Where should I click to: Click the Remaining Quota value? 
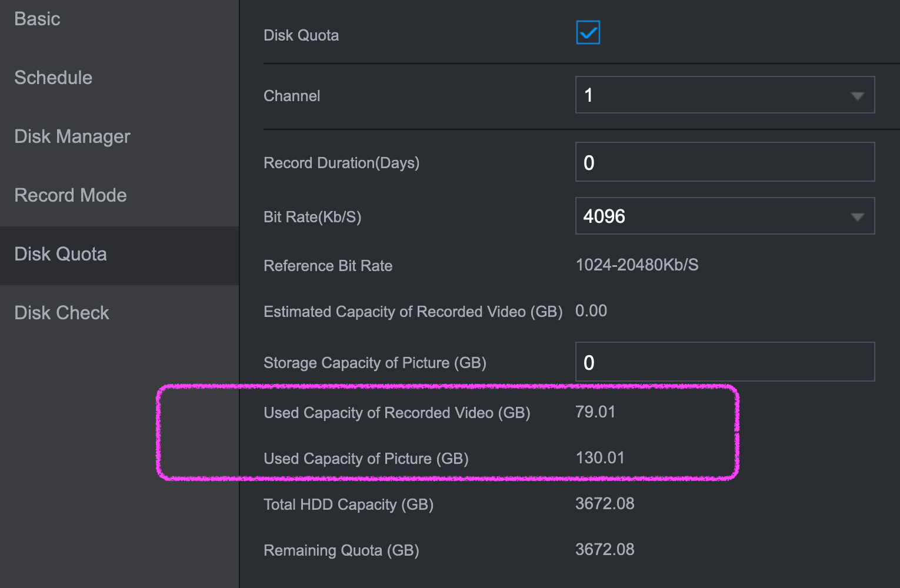[x=605, y=549]
